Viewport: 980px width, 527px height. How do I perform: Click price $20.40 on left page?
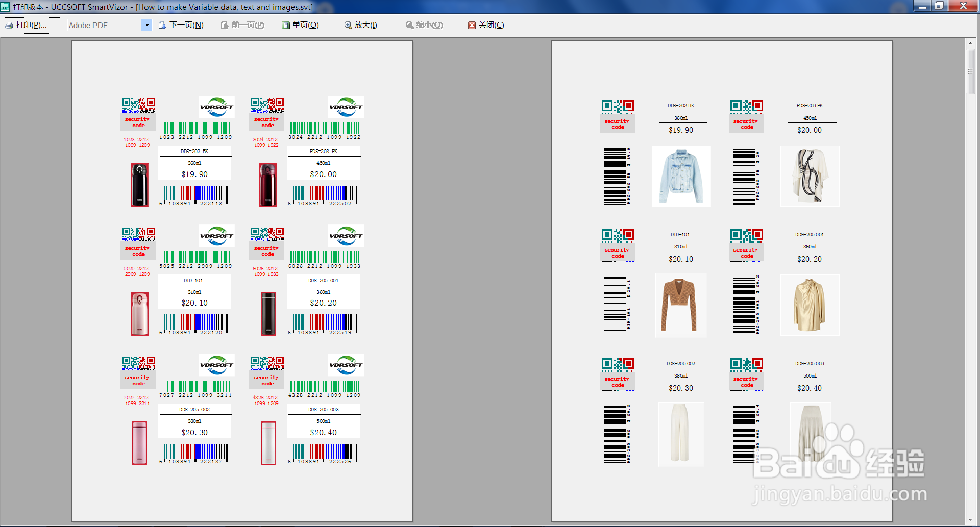(x=323, y=433)
